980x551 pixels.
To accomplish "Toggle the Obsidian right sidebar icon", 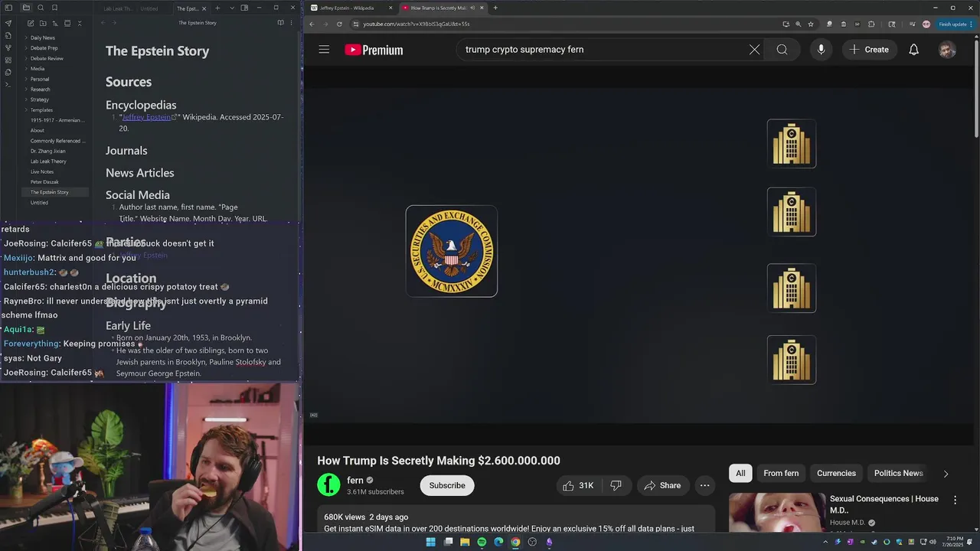I will 244,8.
